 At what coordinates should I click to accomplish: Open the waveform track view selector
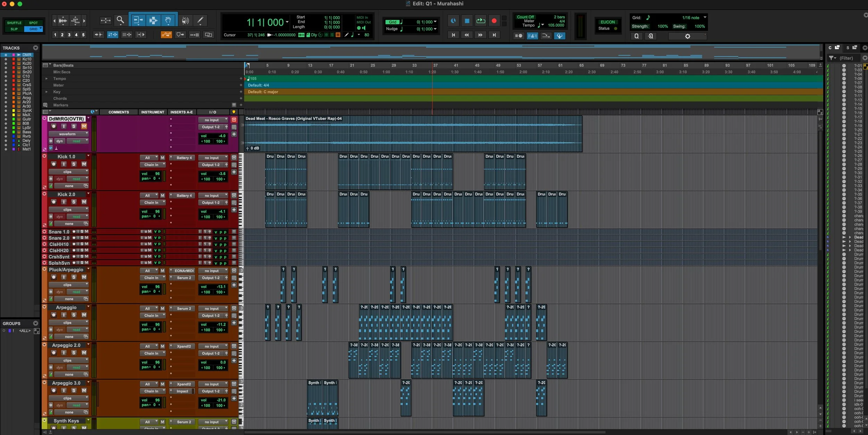click(68, 134)
